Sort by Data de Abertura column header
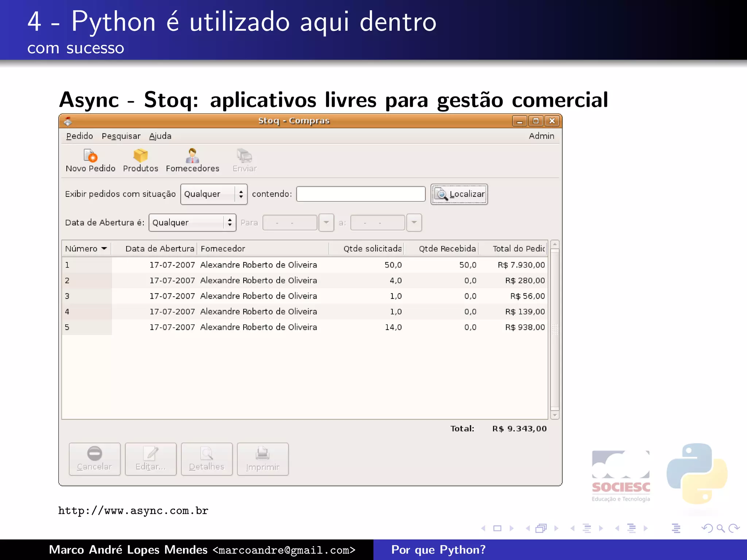 (154, 249)
